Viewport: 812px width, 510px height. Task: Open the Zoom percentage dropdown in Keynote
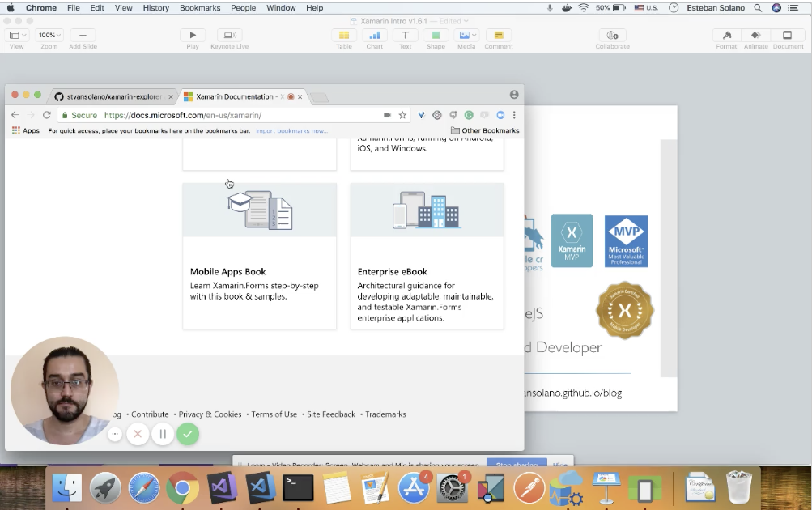point(49,35)
